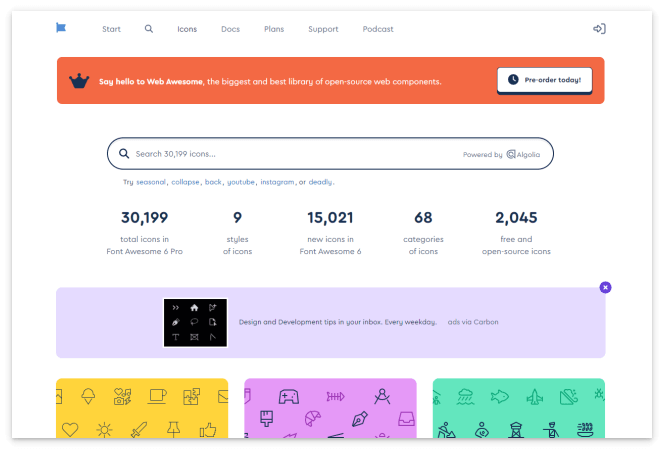The height and width of the screenshot is (451, 664).
Task: Click the Algolia logo
Action: click(x=523, y=155)
